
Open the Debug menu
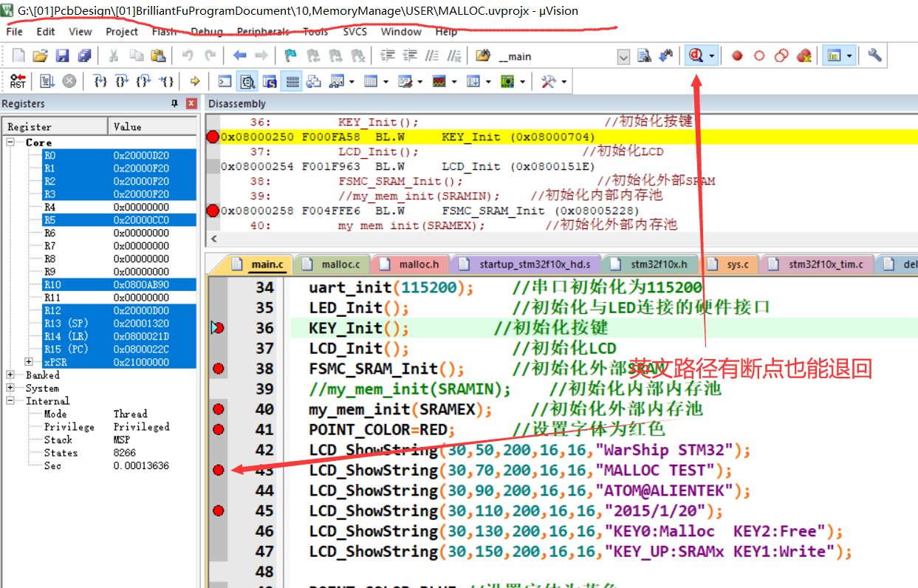pos(206,32)
